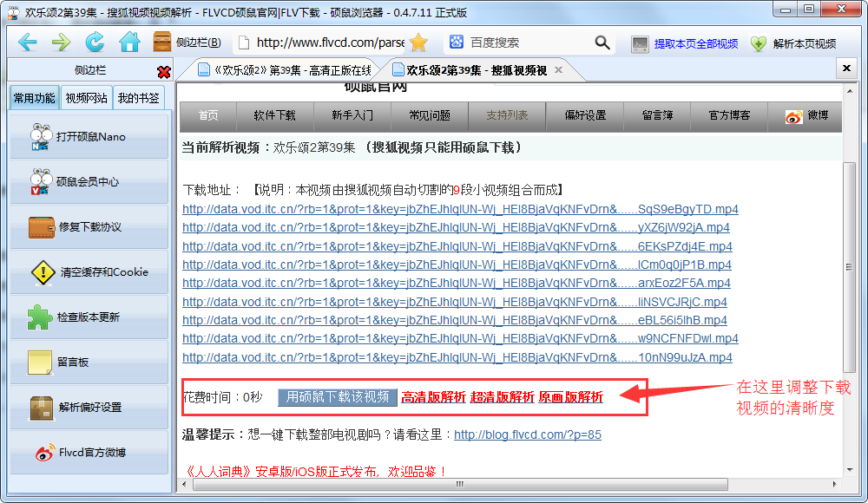Open Flvcd官方微博 in the sidebar
Viewport: 868px width, 503px height.
click(x=89, y=453)
